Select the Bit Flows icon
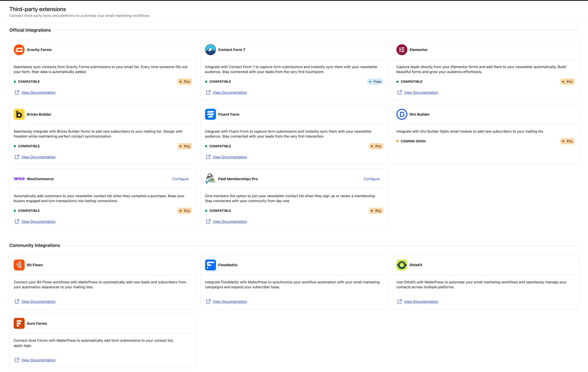588x372 pixels. (19, 265)
